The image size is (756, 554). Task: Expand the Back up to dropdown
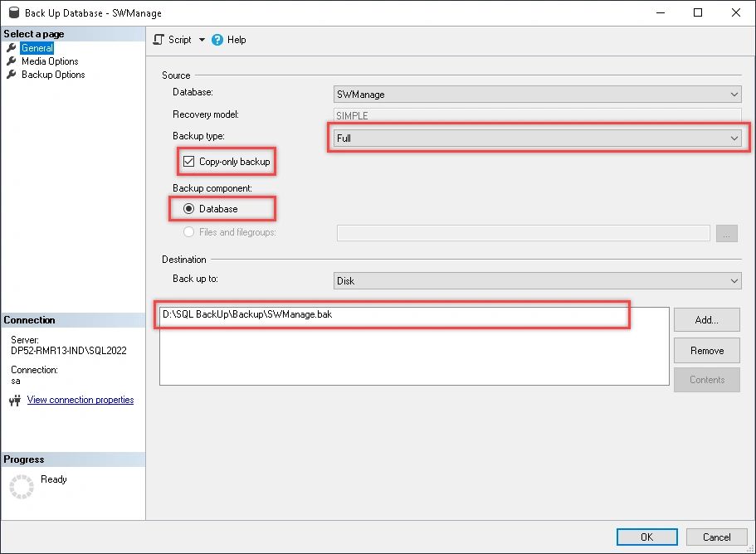click(734, 281)
